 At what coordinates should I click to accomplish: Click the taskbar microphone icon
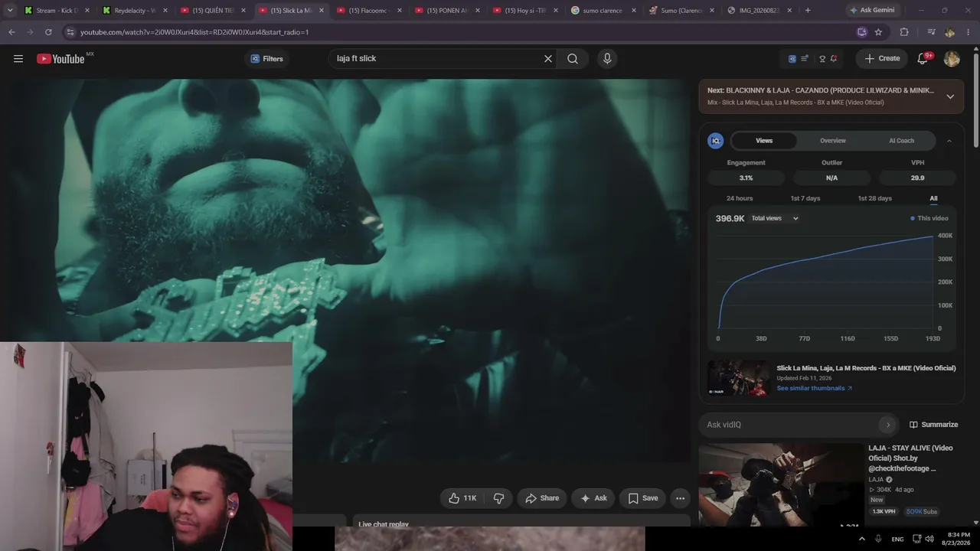pyautogui.click(x=878, y=539)
